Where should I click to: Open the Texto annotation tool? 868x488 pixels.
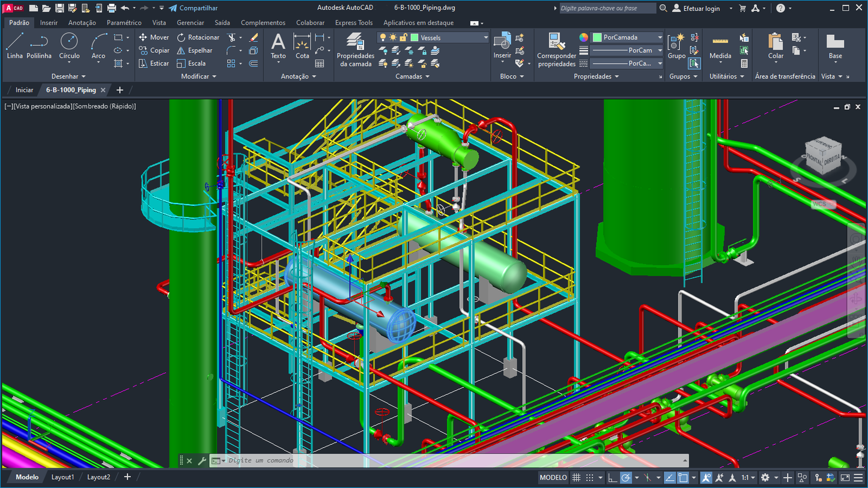point(278,46)
